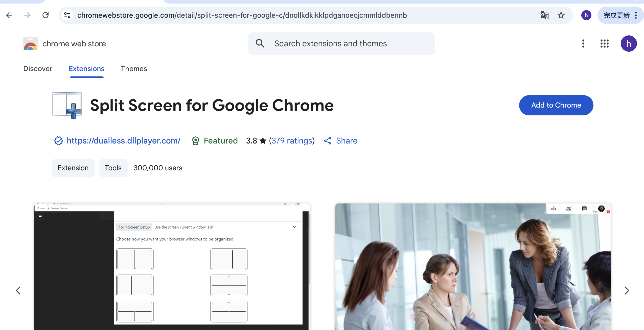Open the 379 ratings link

pyautogui.click(x=292, y=141)
